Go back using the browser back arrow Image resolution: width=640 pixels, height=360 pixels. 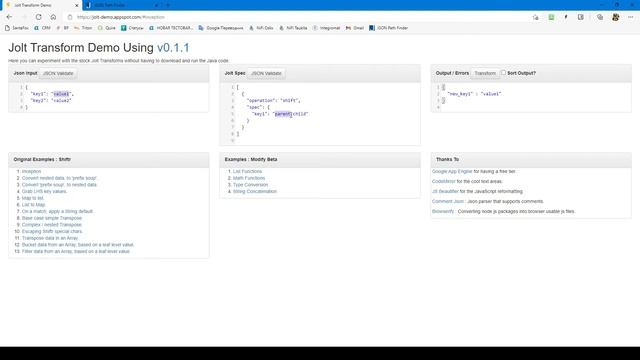coord(9,17)
